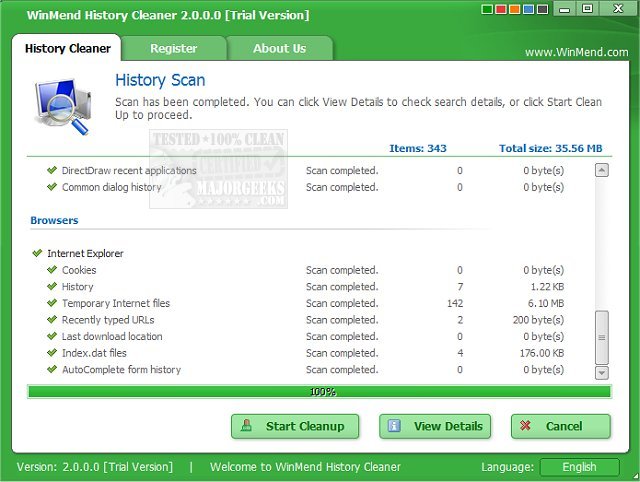
Task: Maximize the WinMend window
Action: [x=587, y=9]
